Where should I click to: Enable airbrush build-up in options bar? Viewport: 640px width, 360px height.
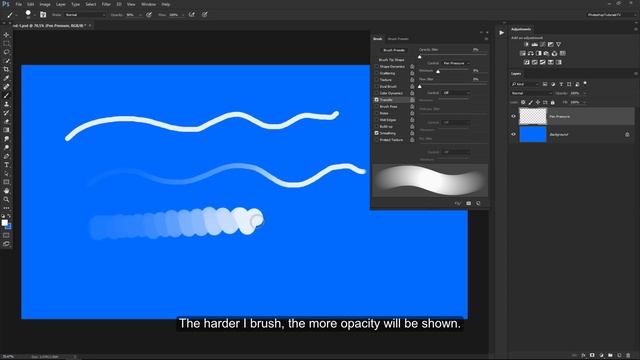coord(191,15)
